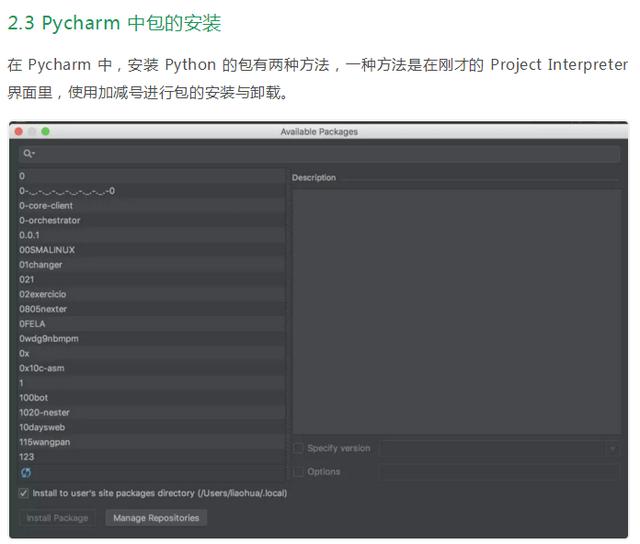Viewport: 640px width, 544px height.
Task: Select the 115wangpan package
Action: click(x=152, y=442)
